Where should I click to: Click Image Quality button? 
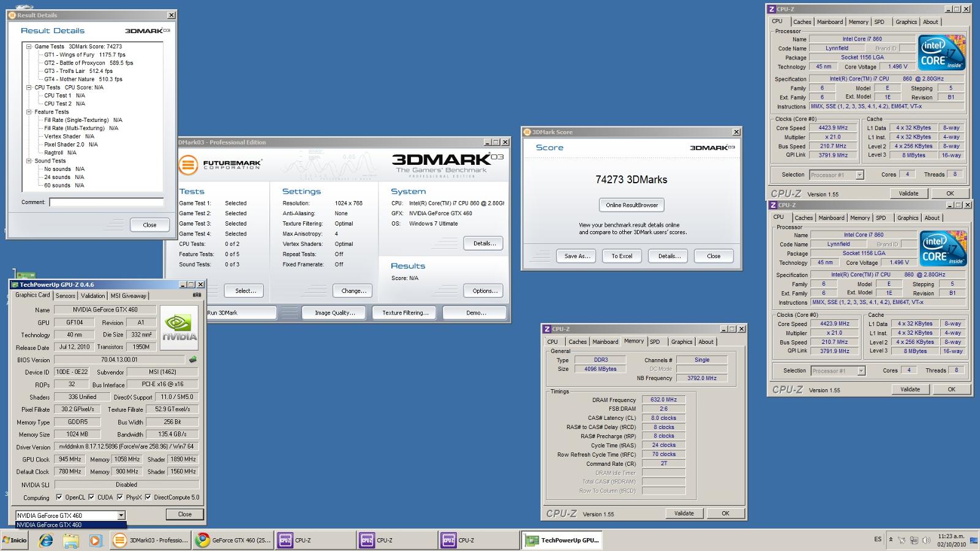pos(334,313)
